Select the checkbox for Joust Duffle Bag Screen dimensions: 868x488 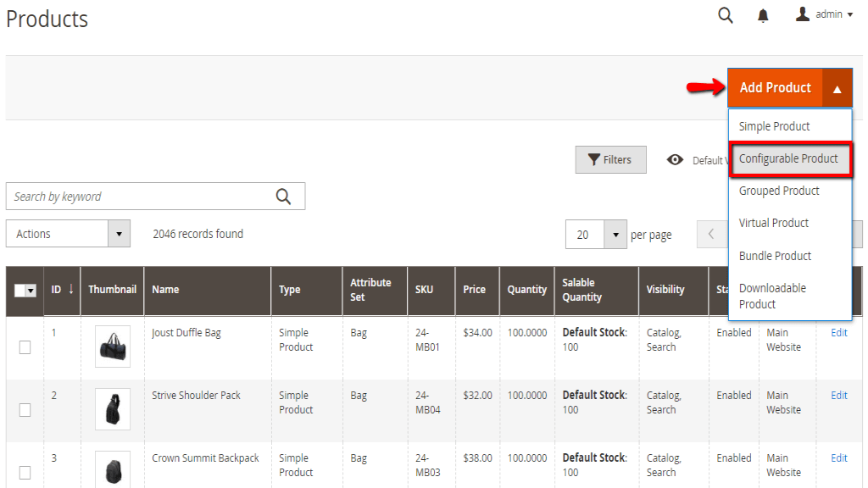tap(25, 347)
